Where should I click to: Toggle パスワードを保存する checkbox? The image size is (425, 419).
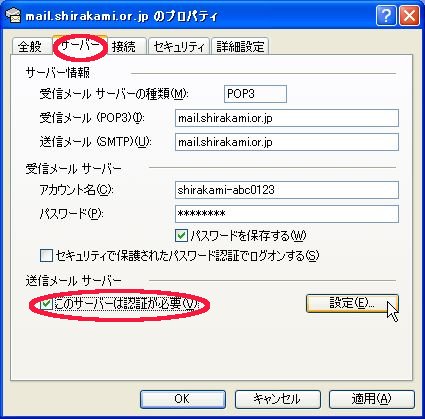click(x=181, y=236)
